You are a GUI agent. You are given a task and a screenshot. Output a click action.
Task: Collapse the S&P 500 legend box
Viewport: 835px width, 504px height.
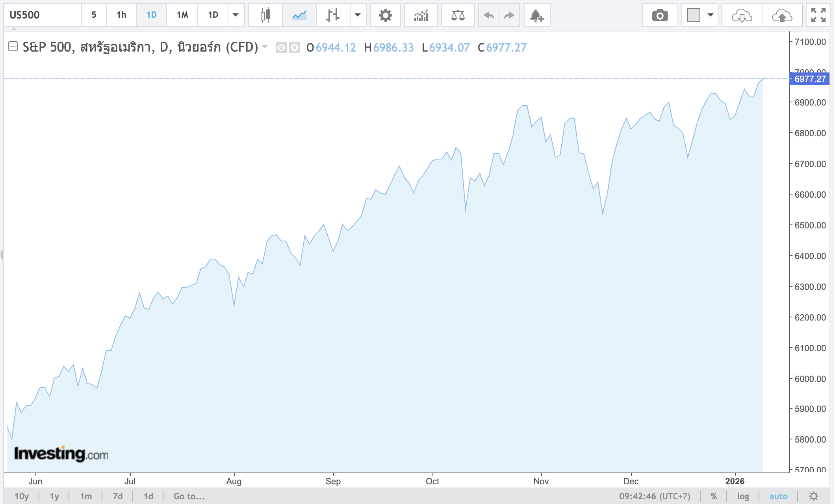tap(13, 46)
